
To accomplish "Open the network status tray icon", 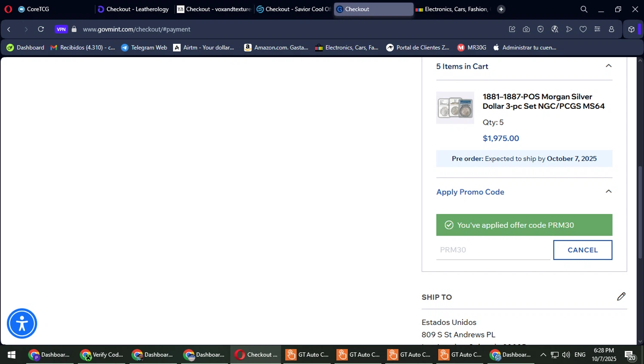I will point(555,355).
